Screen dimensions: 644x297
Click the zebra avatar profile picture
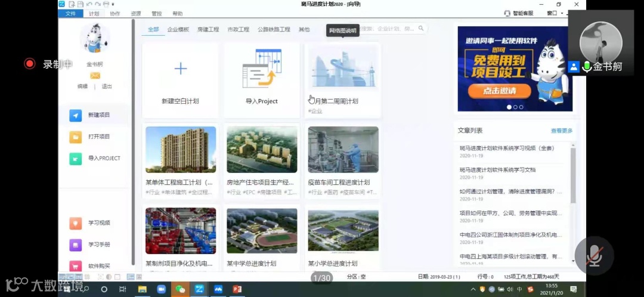[x=95, y=39]
